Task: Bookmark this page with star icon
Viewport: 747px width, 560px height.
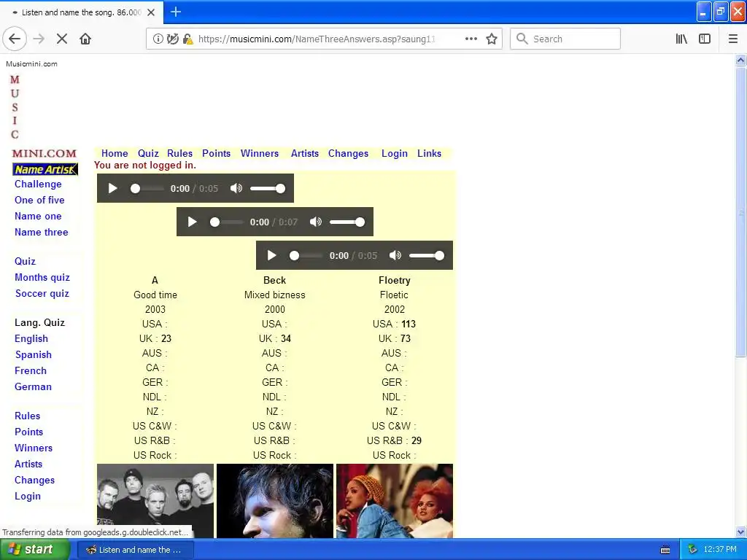Action: point(492,39)
